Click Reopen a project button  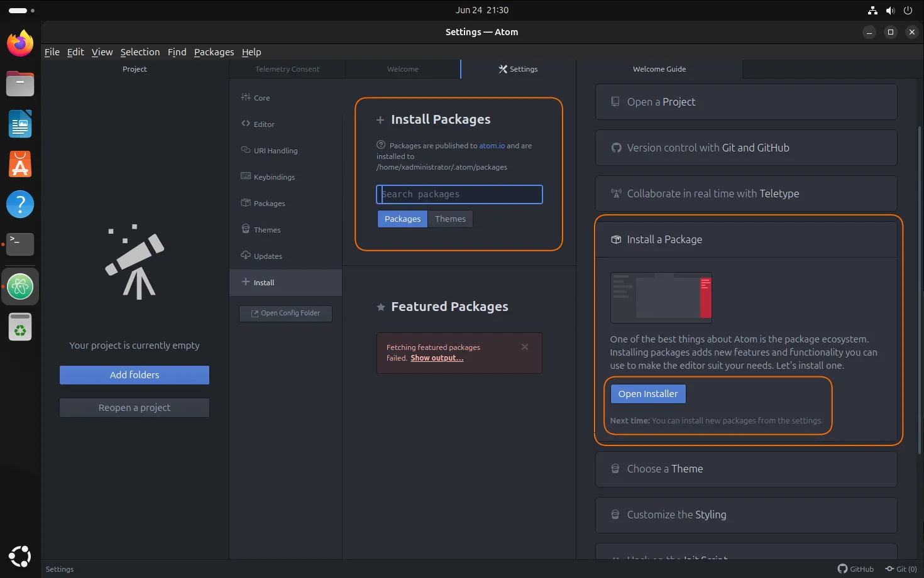coord(135,408)
